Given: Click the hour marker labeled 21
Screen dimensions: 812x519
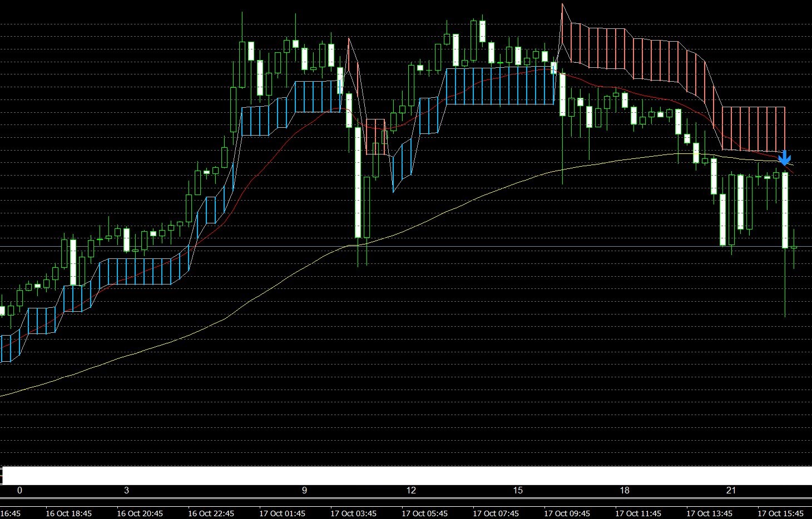Looking at the screenshot, I should pos(731,490).
